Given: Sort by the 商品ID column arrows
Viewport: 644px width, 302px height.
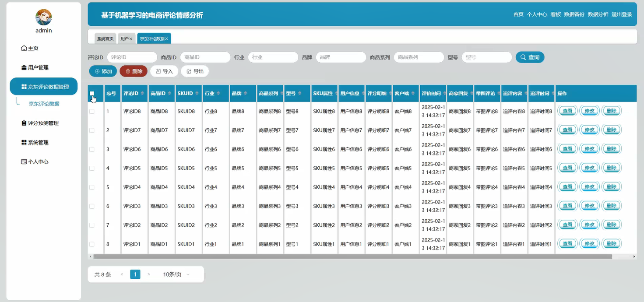Looking at the screenshot, I should coord(169,94).
